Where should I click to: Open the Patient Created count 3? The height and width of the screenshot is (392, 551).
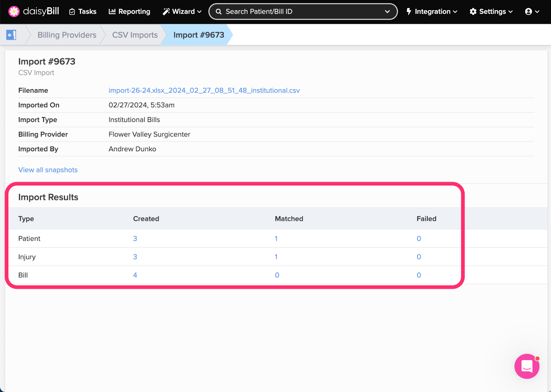[135, 238]
